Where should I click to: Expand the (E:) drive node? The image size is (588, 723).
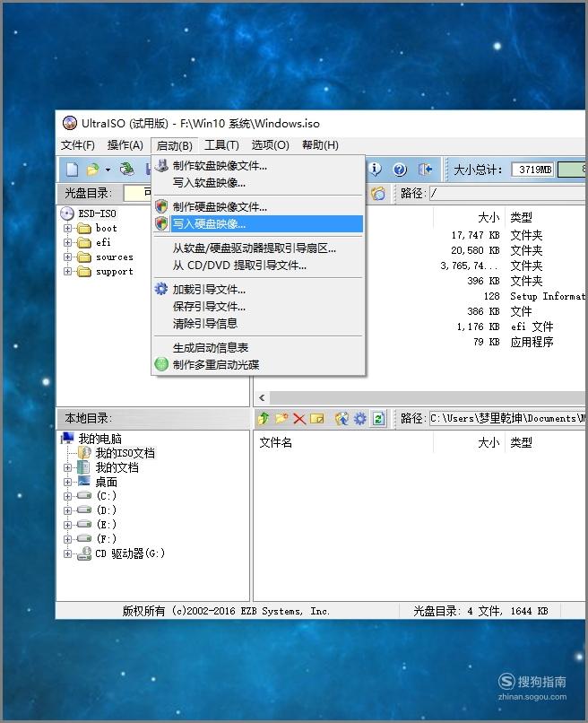(68, 525)
